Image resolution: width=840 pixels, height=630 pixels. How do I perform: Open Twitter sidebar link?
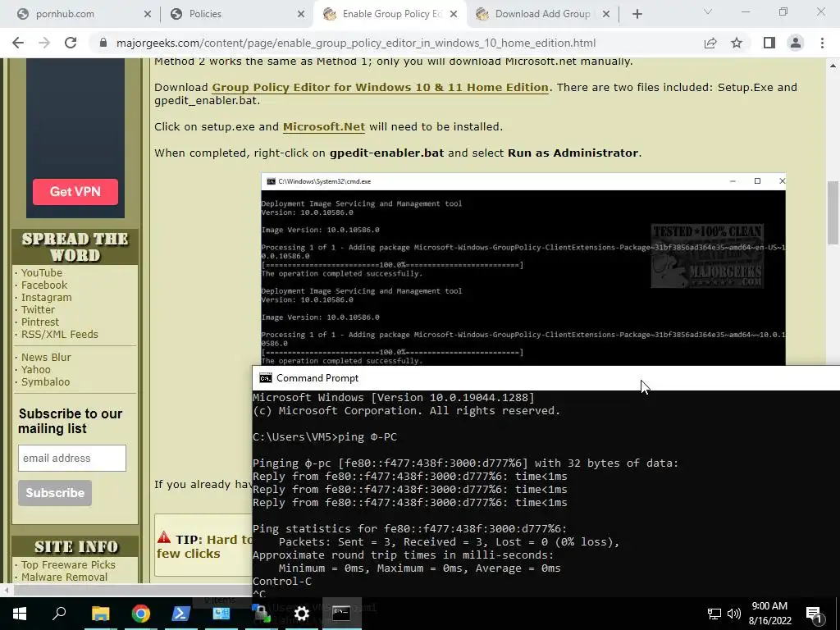(x=38, y=309)
